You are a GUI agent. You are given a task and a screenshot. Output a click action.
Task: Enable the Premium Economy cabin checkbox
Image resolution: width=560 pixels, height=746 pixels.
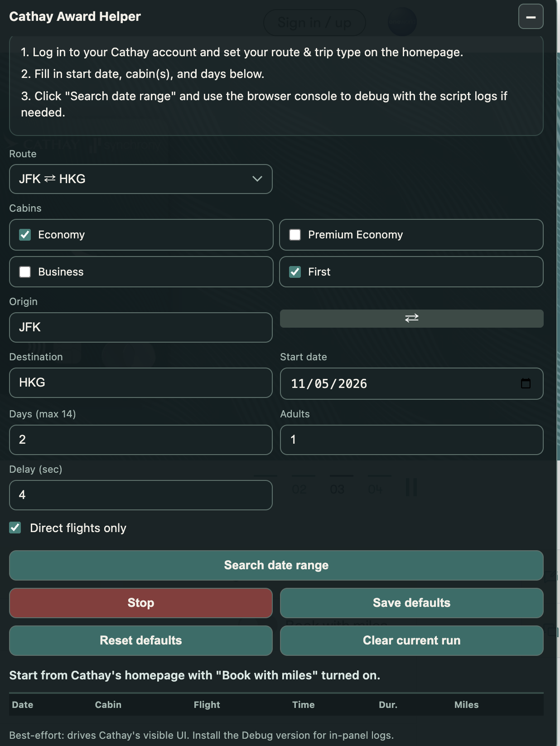[x=295, y=235]
